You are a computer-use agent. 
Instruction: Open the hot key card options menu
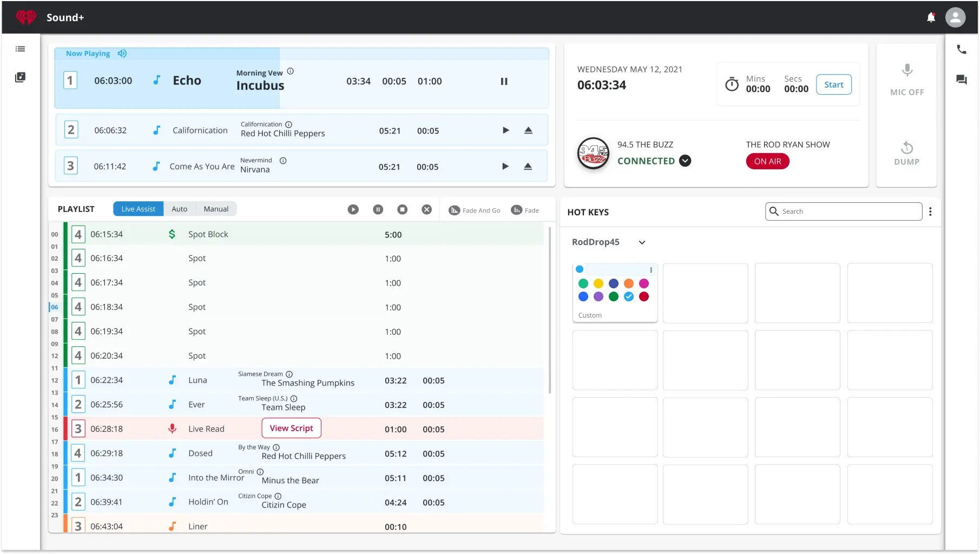click(x=651, y=270)
